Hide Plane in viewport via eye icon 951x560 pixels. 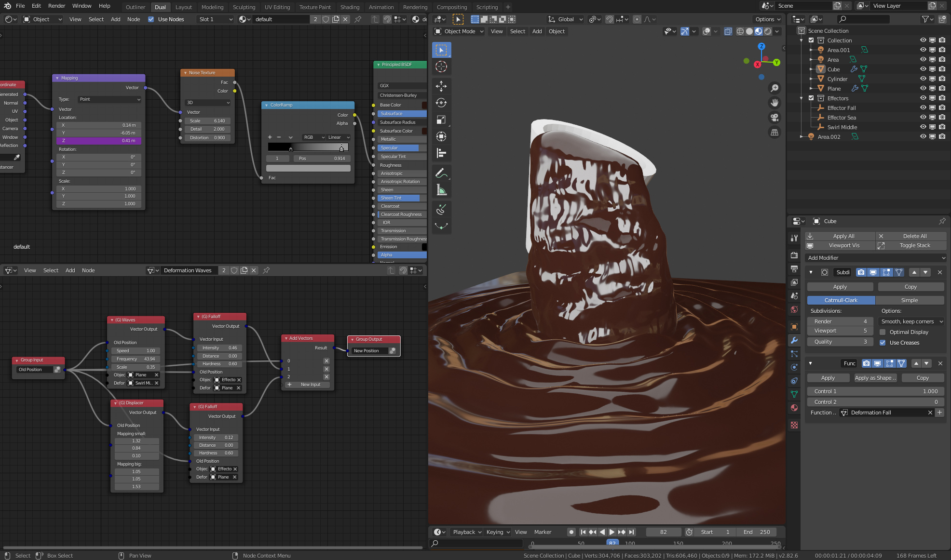923,88
